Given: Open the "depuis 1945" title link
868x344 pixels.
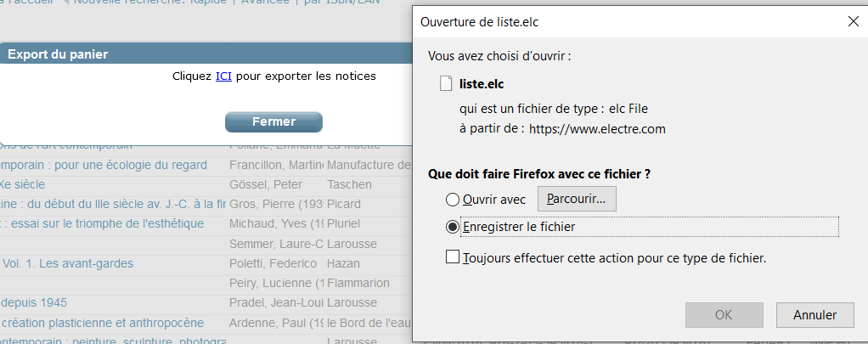Looking at the screenshot, I should 34,302.
